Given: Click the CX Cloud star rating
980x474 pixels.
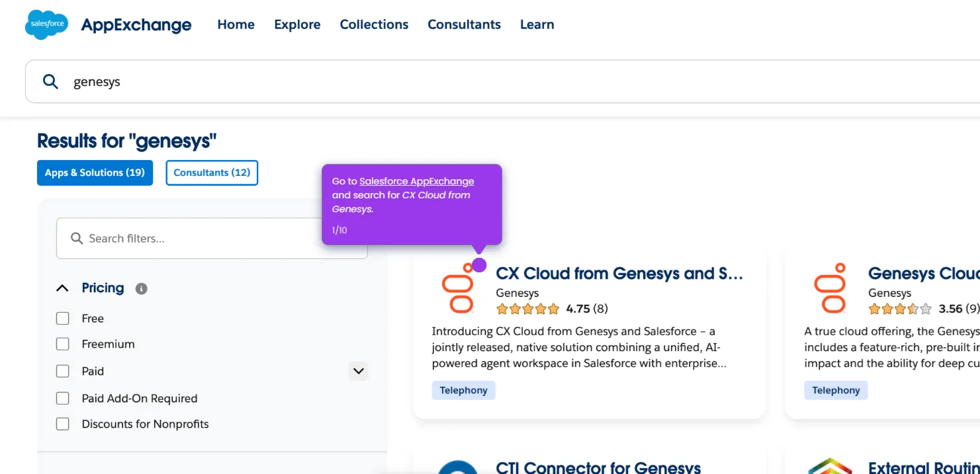Looking at the screenshot, I should [528, 309].
